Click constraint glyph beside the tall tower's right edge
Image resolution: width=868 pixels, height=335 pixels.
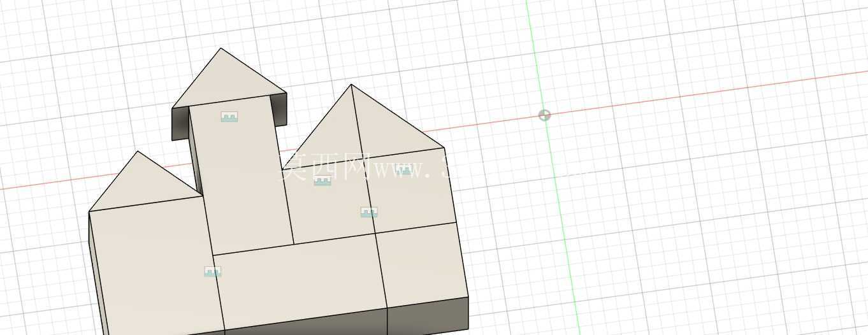pos(322,181)
